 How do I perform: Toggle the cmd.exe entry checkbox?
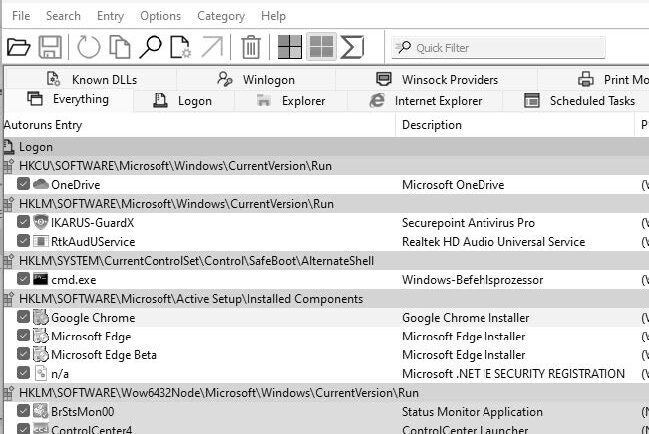coord(23,279)
